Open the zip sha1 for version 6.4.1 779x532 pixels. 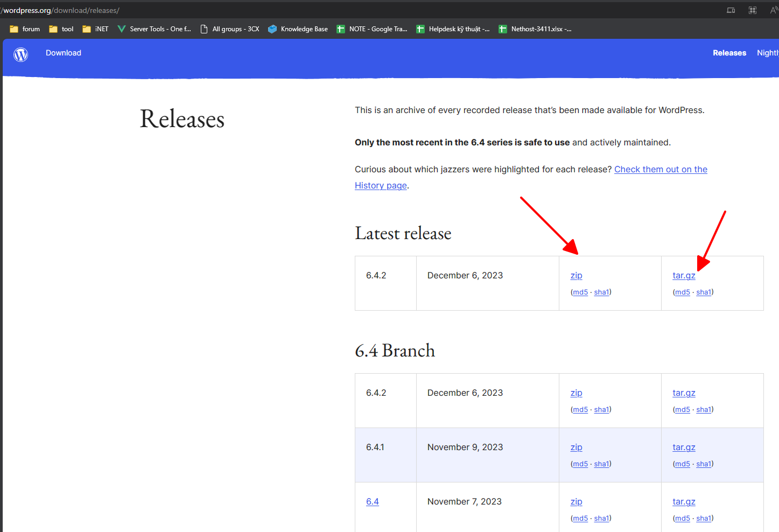(x=601, y=464)
